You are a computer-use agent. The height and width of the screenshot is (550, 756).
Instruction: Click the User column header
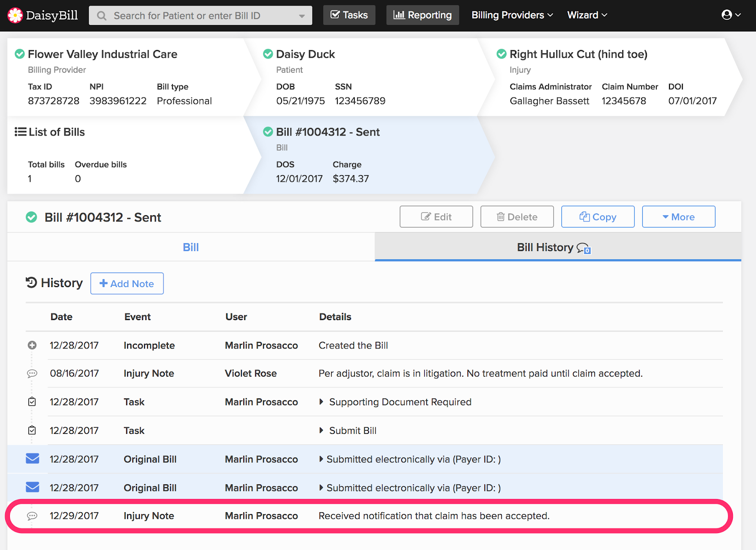coord(236,317)
